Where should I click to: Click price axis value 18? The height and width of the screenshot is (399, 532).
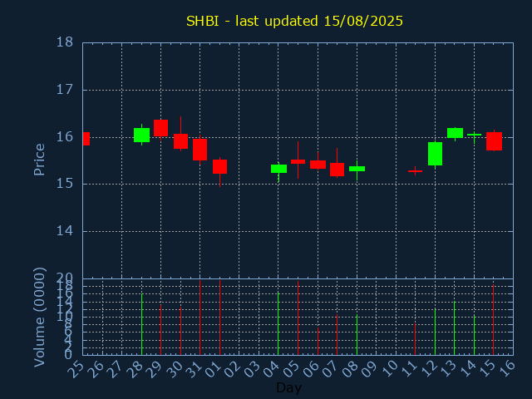64,42
